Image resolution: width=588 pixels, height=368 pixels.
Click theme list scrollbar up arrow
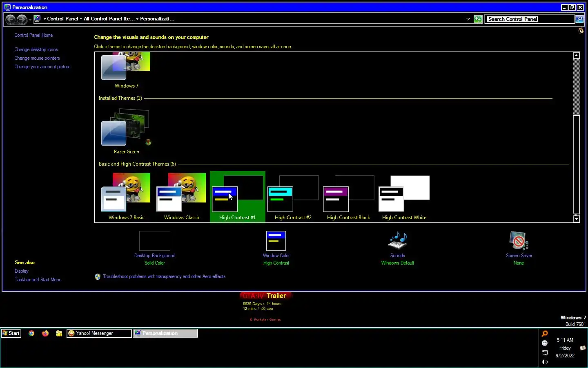(576, 55)
